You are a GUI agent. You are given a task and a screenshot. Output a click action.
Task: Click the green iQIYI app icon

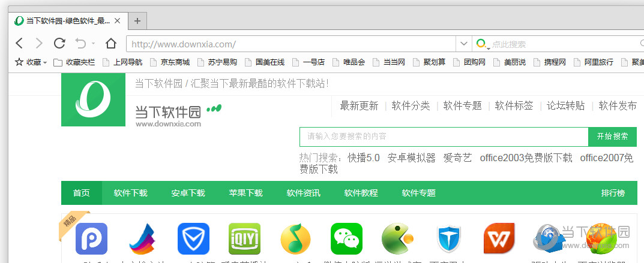[x=245, y=238]
